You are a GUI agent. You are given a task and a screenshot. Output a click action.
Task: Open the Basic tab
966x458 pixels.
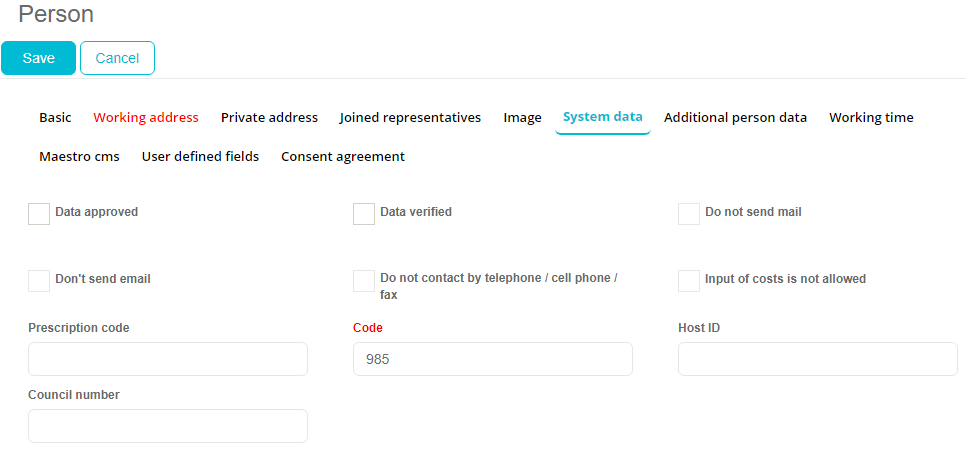point(55,117)
